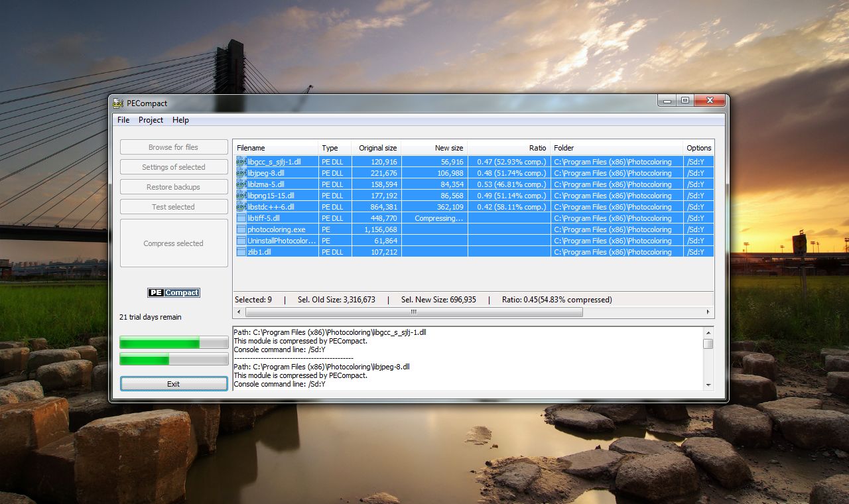Click '21 trial days remain' label
The height and width of the screenshot is (504, 849).
pos(151,317)
